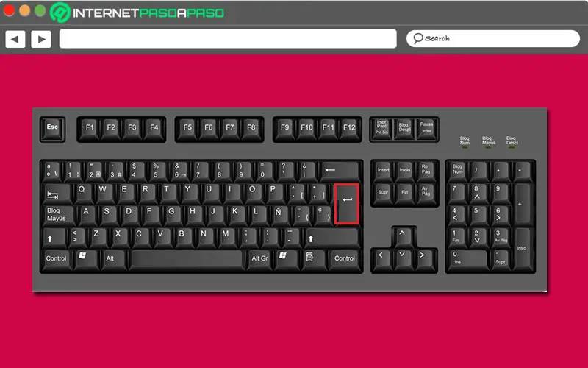Click the Internet Paso a Paso logo
The image size is (588, 368).
tap(137, 13)
